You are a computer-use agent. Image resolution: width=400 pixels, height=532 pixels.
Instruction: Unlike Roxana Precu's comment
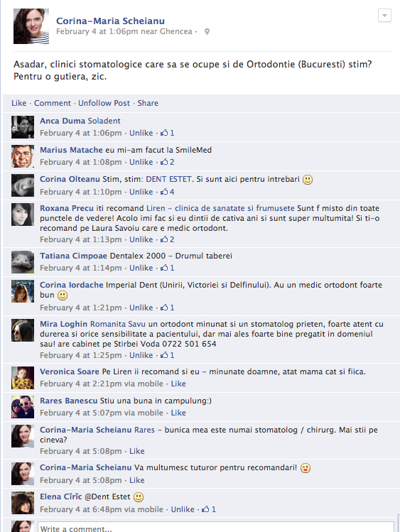[141, 239]
